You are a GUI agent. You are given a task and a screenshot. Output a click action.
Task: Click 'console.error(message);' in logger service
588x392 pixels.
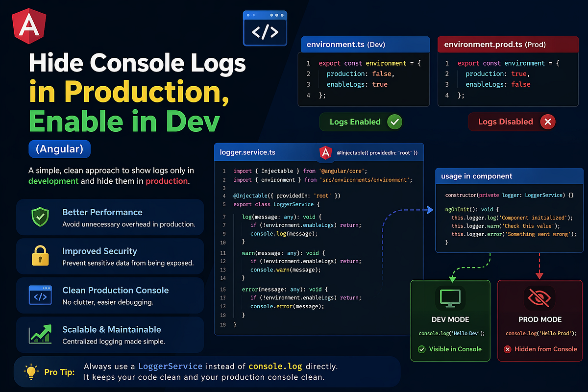click(287, 306)
